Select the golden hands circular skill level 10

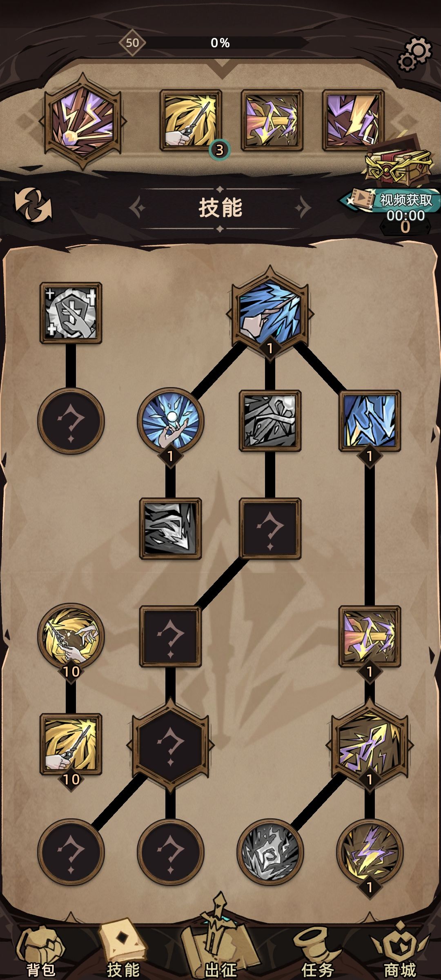tap(71, 636)
